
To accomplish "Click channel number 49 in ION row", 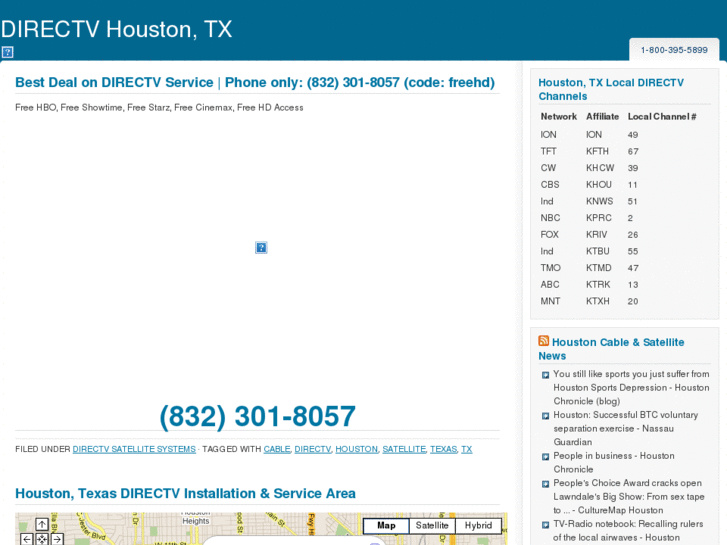I will (x=633, y=135).
